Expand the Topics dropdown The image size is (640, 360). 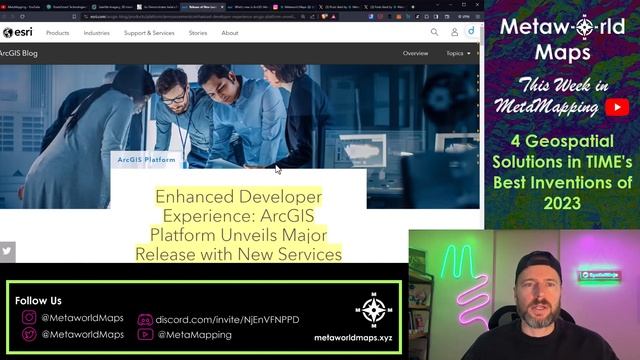pos(458,53)
